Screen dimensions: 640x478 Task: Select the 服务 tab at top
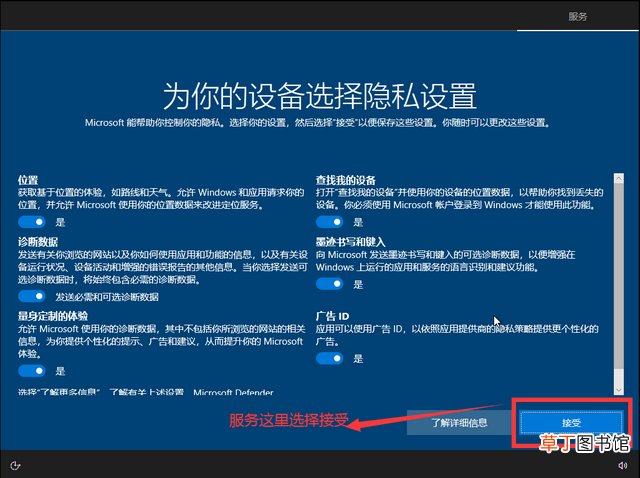(x=578, y=17)
